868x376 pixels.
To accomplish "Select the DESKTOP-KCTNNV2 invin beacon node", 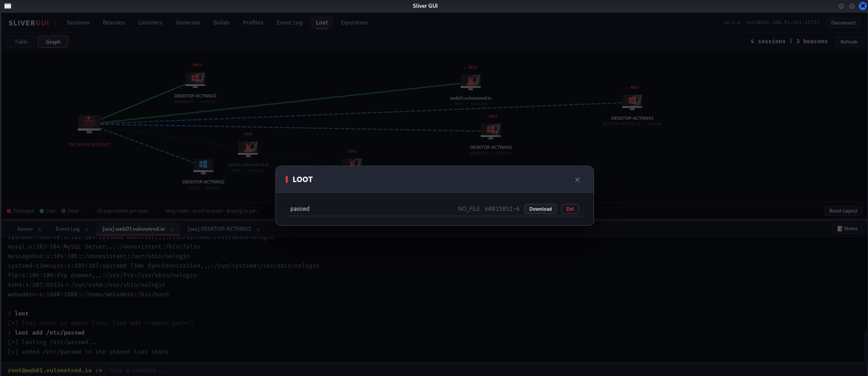I will [x=203, y=166].
